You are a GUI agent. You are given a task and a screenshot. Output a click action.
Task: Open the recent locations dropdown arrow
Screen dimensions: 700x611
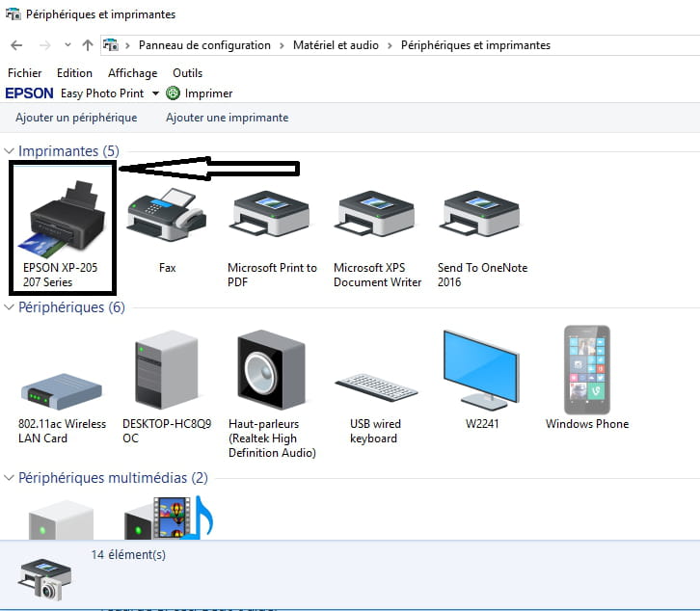pyautogui.click(x=67, y=44)
